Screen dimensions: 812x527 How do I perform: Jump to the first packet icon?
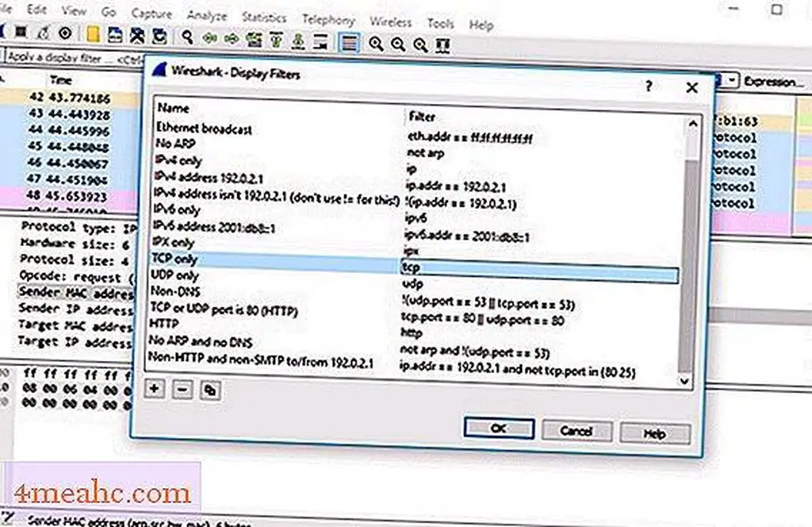point(276,40)
